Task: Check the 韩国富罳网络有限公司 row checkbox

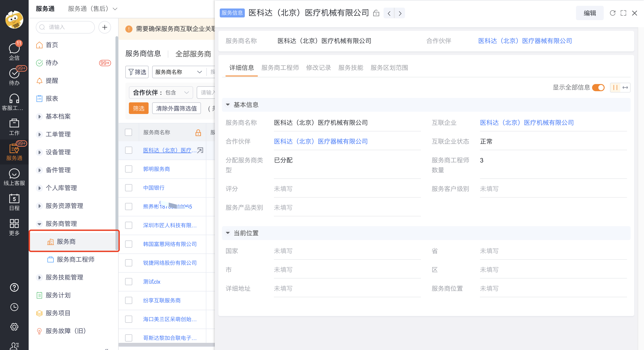Action: 129,244
